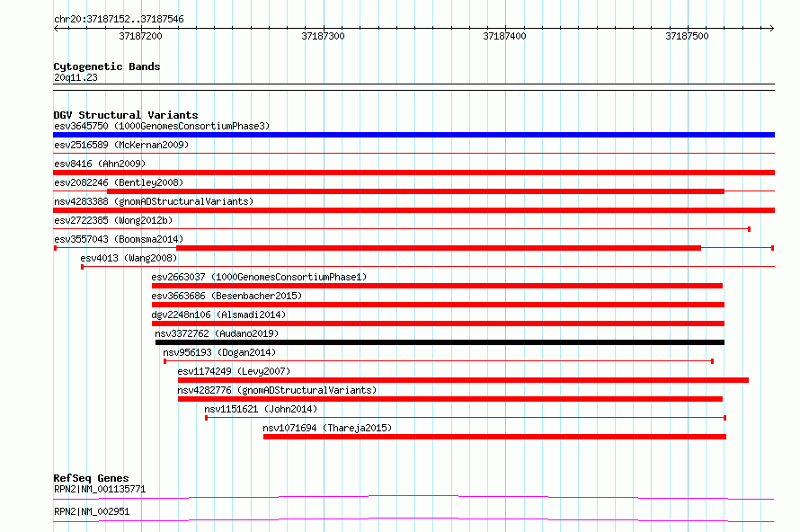Select the 20q11.23 band label

[76, 77]
